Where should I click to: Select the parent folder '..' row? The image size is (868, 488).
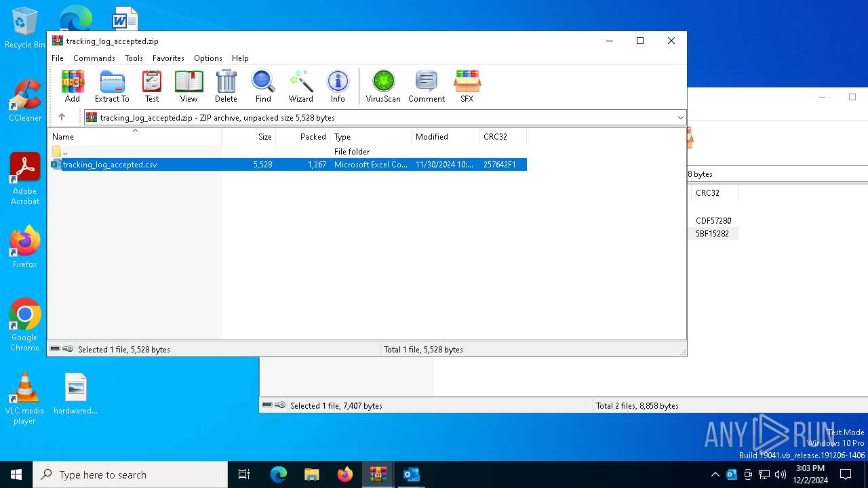(x=288, y=152)
